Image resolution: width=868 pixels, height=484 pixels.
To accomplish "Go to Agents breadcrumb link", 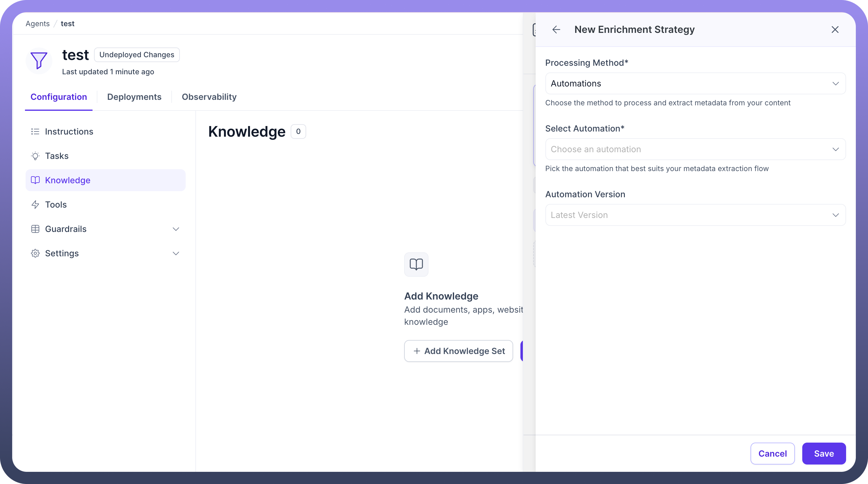I will (37, 24).
